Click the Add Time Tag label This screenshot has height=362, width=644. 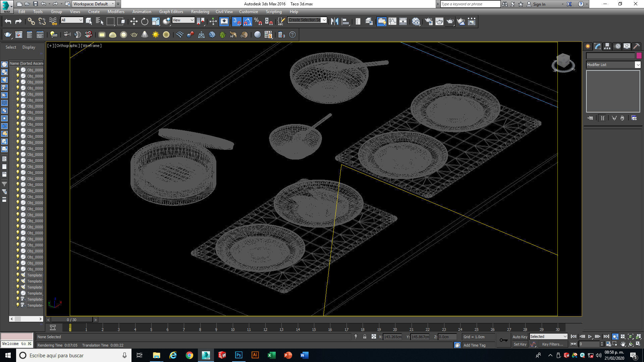click(x=474, y=345)
